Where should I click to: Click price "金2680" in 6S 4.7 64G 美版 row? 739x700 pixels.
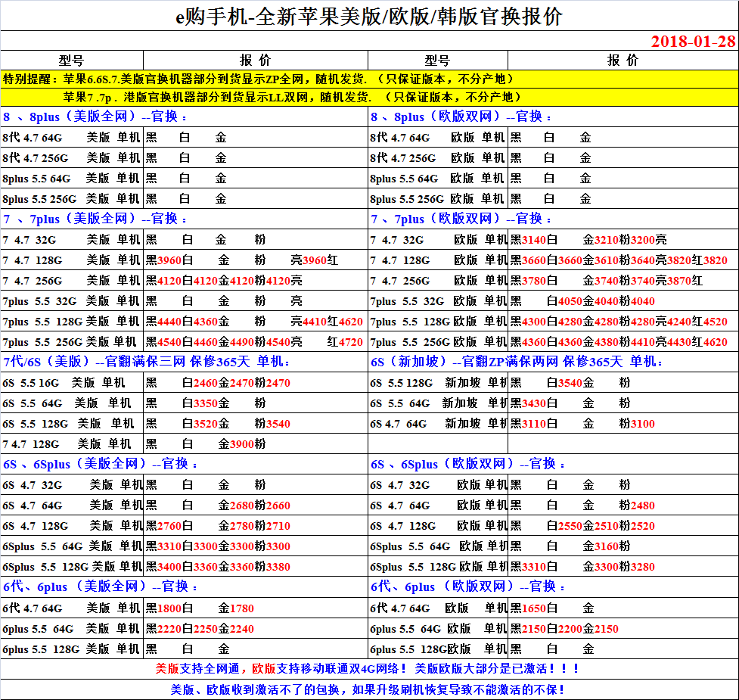click(236, 506)
